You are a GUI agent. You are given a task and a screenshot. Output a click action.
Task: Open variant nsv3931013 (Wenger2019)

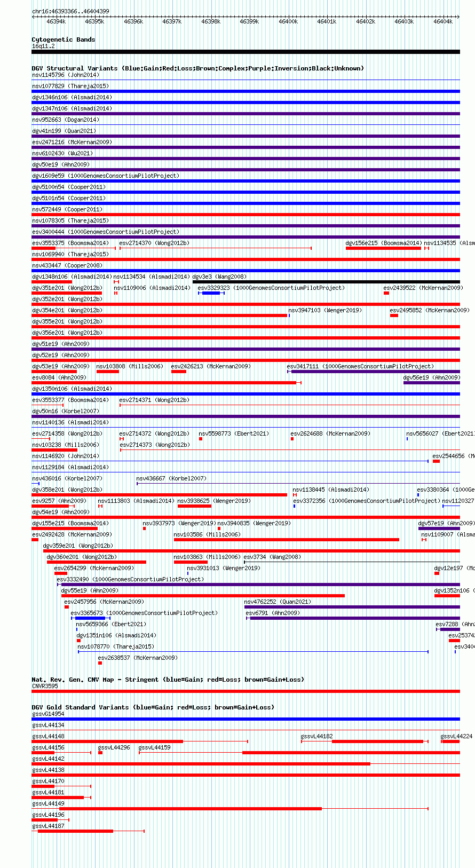[x=224, y=568]
